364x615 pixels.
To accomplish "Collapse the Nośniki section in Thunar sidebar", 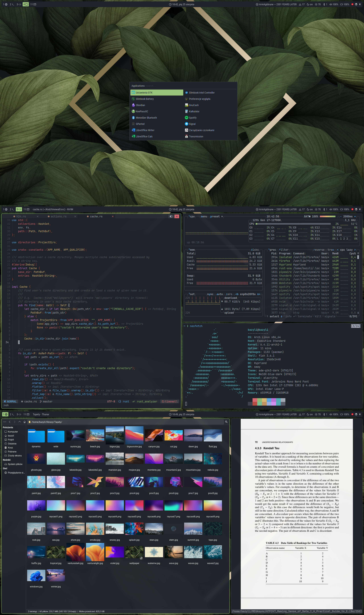I will click(7, 460).
